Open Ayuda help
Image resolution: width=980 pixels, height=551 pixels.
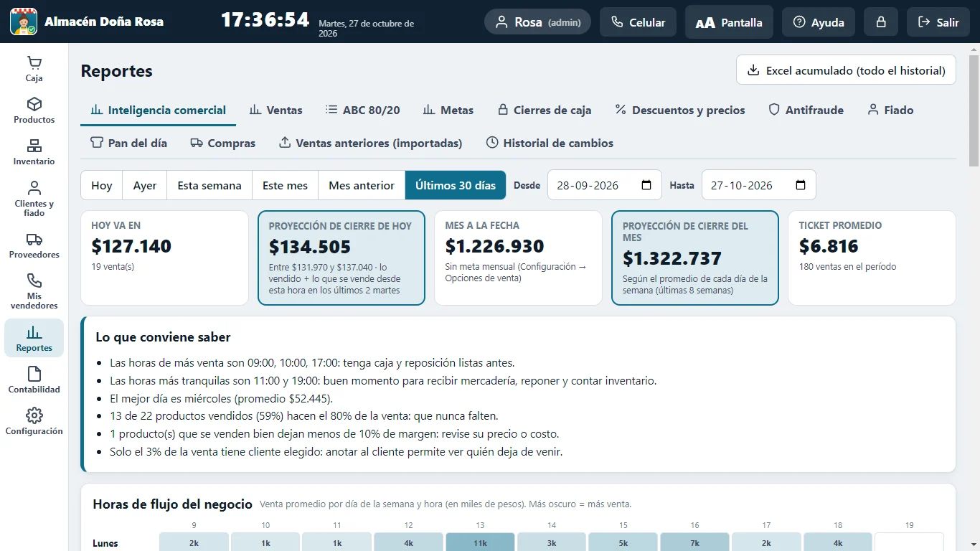(x=819, y=22)
